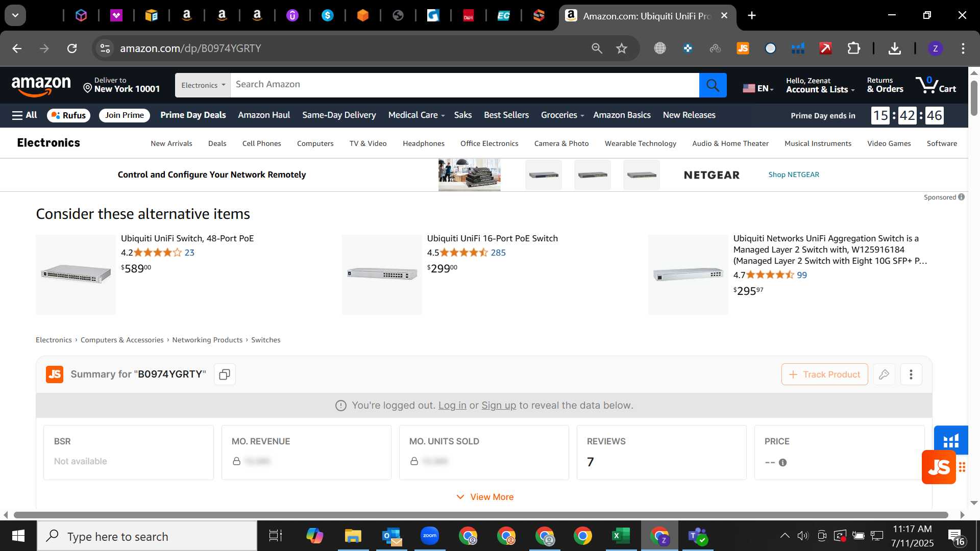
Task: Open Excel from the taskbar
Action: coord(621,536)
